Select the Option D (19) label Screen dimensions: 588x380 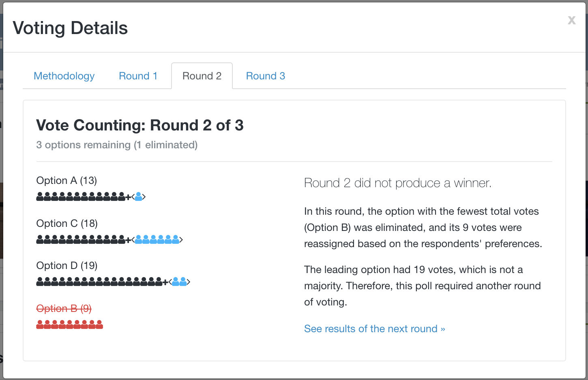[x=67, y=266]
